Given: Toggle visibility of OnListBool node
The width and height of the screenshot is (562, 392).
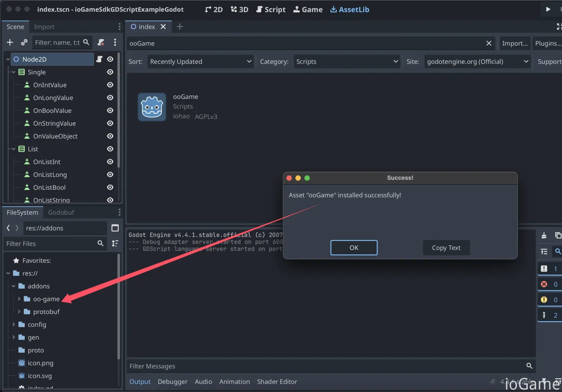Looking at the screenshot, I should coord(110,187).
